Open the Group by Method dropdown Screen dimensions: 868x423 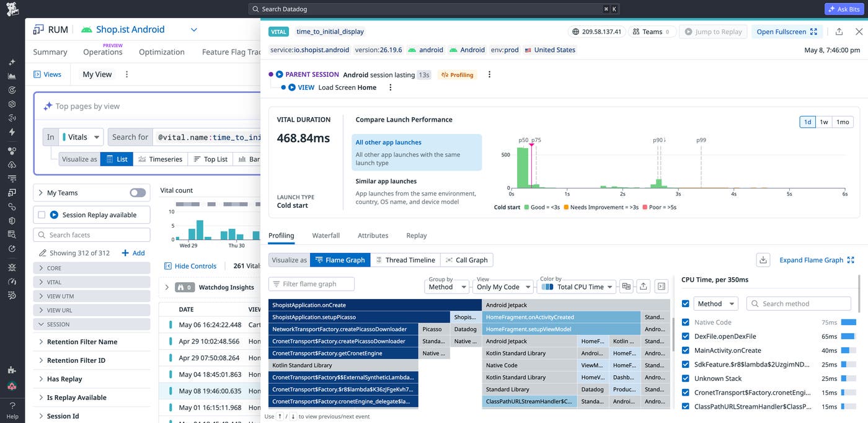pyautogui.click(x=448, y=287)
